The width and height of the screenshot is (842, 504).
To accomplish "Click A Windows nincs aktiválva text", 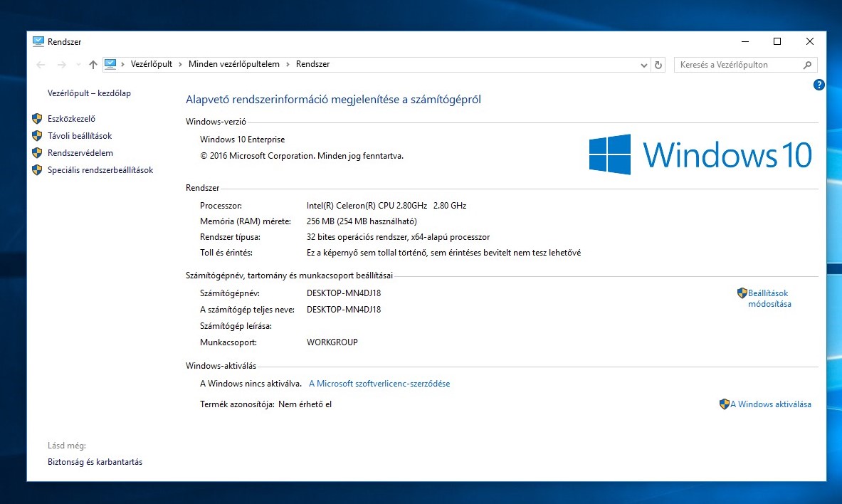I will pos(251,384).
